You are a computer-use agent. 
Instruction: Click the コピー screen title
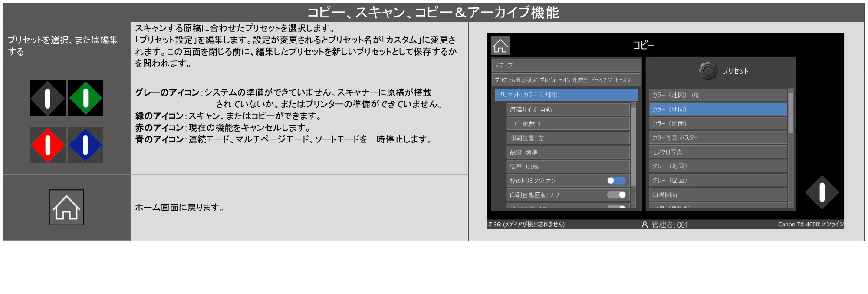644,45
